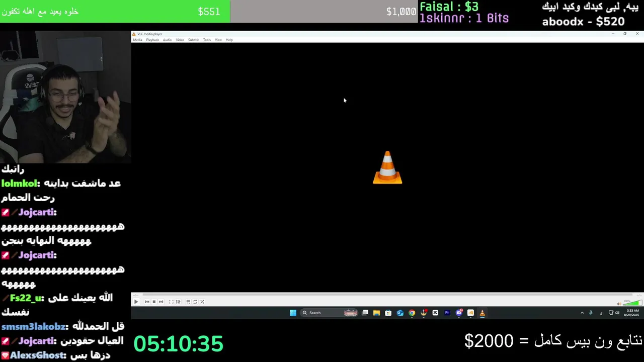The width and height of the screenshot is (644, 362).
Task: Click the chat username smsm3lakobz
Action: [x=33, y=326]
